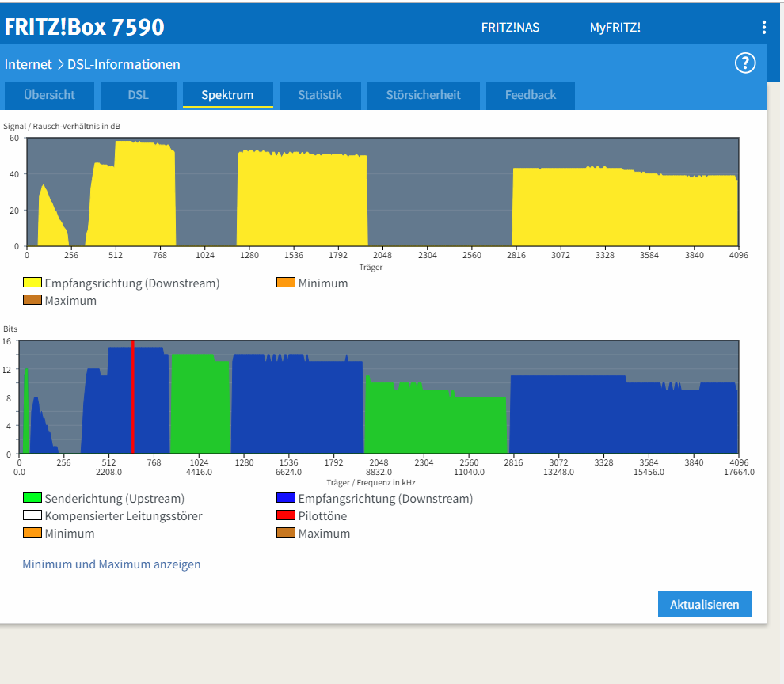
Task: Click the red pilot tone marker in Bits chart
Action: [132, 397]
